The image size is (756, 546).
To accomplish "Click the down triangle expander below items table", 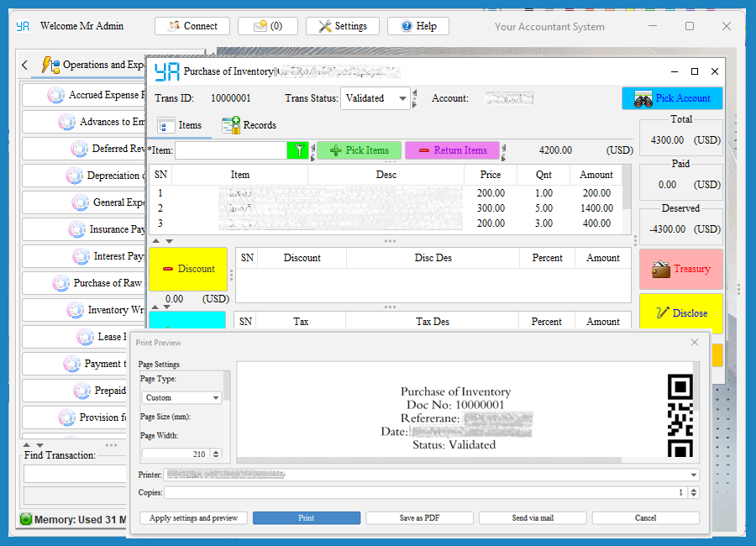I will [x=169, y=241].
